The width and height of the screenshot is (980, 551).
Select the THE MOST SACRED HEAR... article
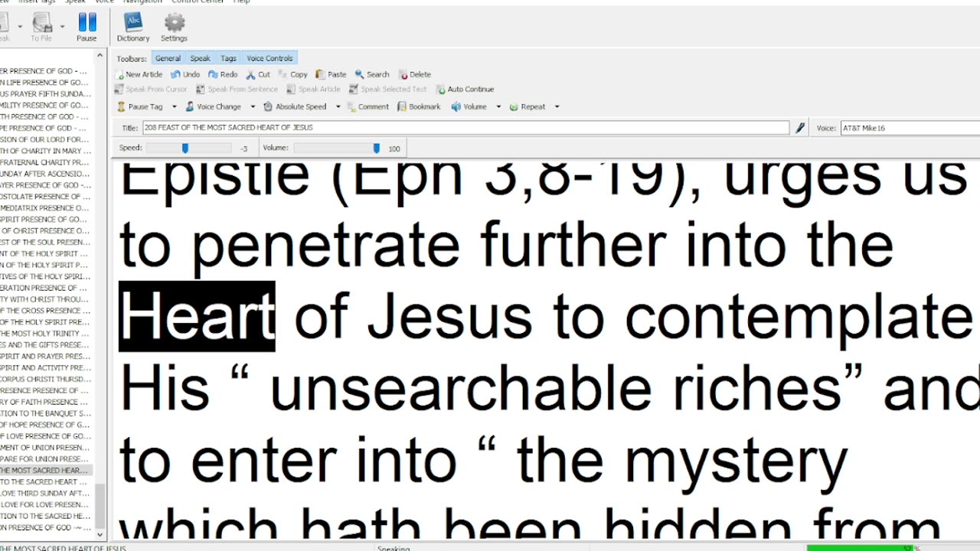pos(46,471)
